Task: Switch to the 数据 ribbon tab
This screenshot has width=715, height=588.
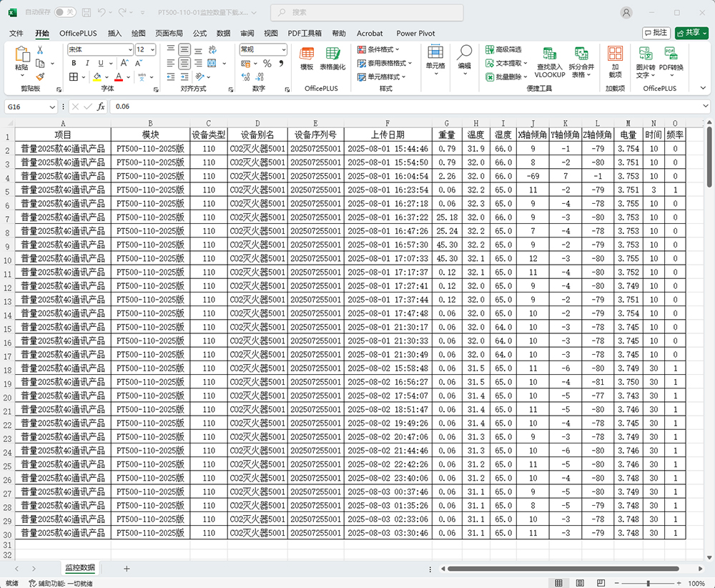Action: 223,33
